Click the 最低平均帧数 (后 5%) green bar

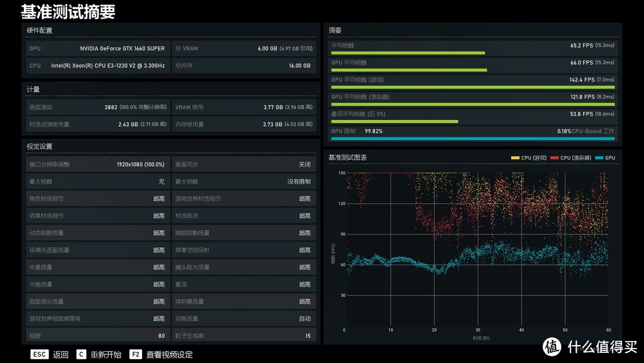(x=394, y=122)
